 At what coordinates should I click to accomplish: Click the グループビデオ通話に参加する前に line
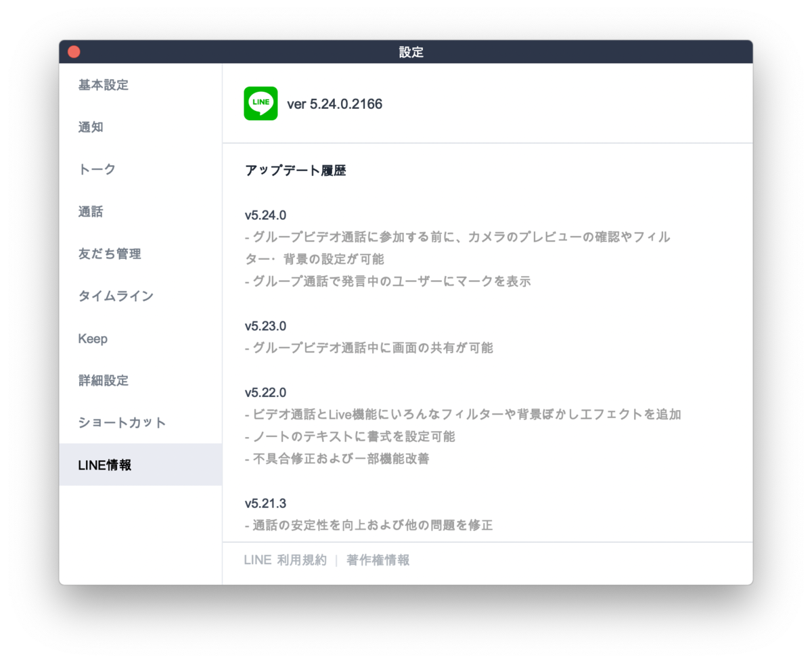click(457, 248)
